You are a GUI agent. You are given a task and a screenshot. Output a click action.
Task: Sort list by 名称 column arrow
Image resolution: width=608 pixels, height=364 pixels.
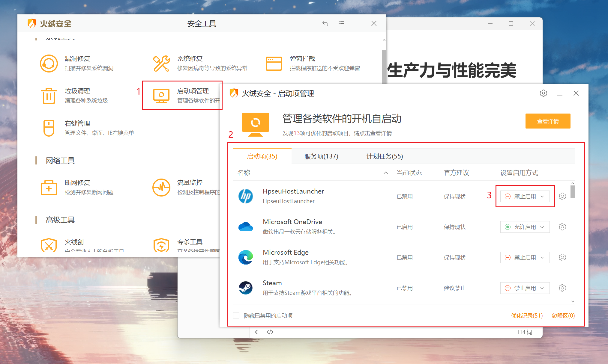pos(386,173)
